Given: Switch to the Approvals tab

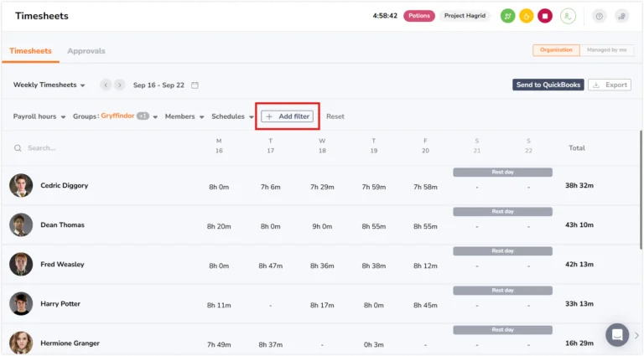Looking at the screenshot, I should [86, 51].
